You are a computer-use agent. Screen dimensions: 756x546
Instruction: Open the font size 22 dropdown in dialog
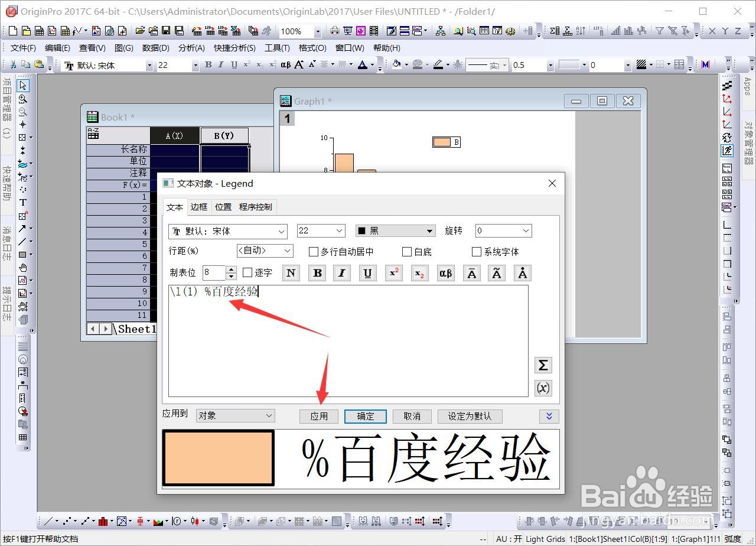(321, 231)
